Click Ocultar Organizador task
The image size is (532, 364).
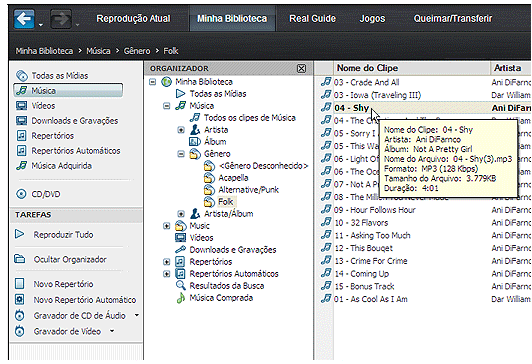(x=61, y=260)
